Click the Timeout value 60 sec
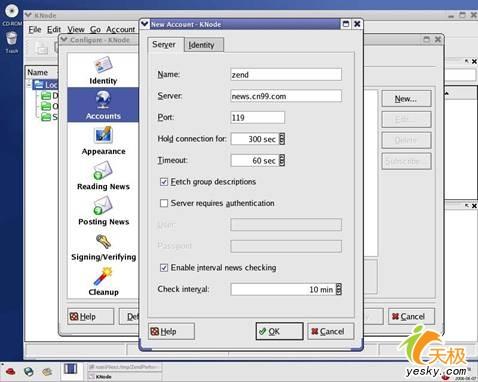This screenshot has height=382, width=478. [255, 160]
